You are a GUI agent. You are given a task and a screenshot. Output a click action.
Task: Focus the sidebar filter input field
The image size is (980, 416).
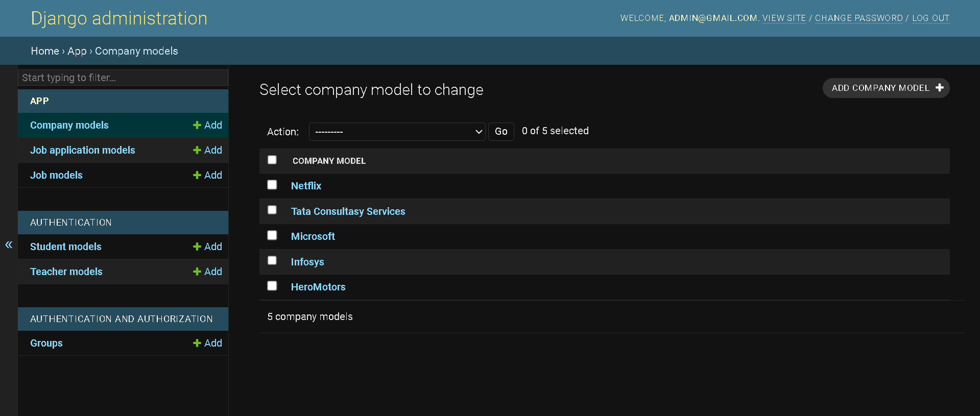coord(123,78)
